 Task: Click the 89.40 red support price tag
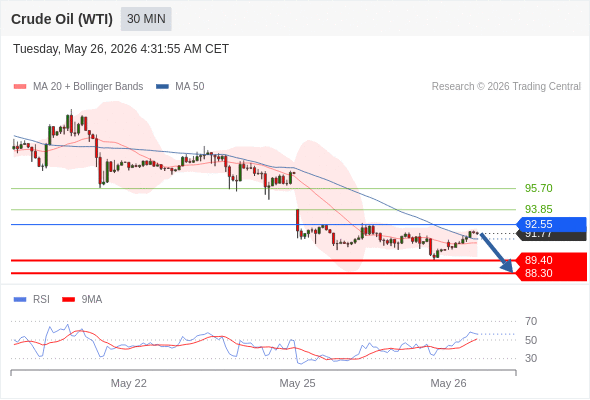(x=552, y=260)
